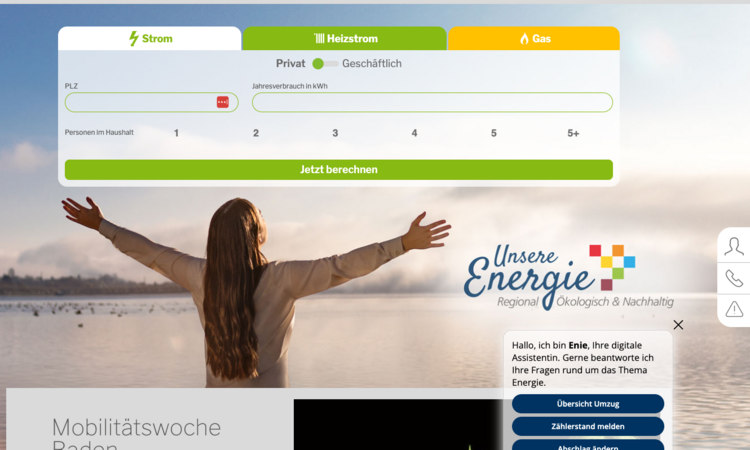
Task: Select 4 persons in household
Action: tap(414, 133)
